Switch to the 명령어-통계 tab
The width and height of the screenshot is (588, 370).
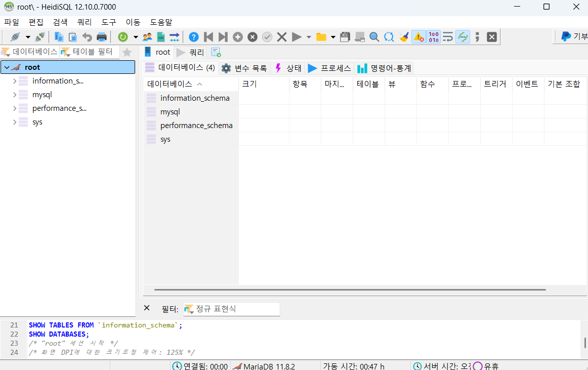tap(385, 68)
